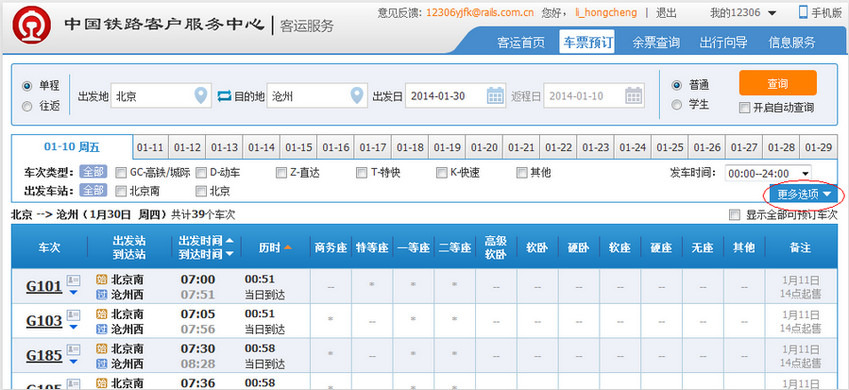Select the 01-10 周五 date tab
849x390 pixels.
(x=72, y=147)
